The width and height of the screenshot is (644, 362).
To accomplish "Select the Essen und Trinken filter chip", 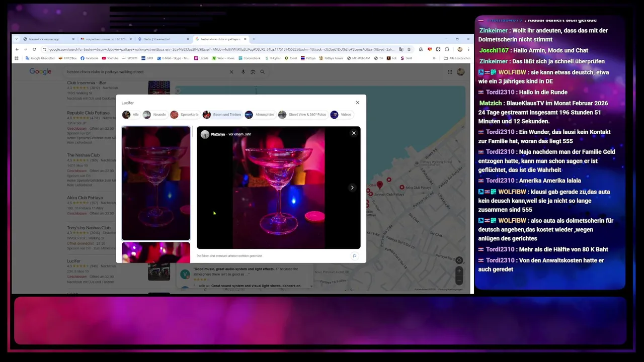I will coord(222,115).
